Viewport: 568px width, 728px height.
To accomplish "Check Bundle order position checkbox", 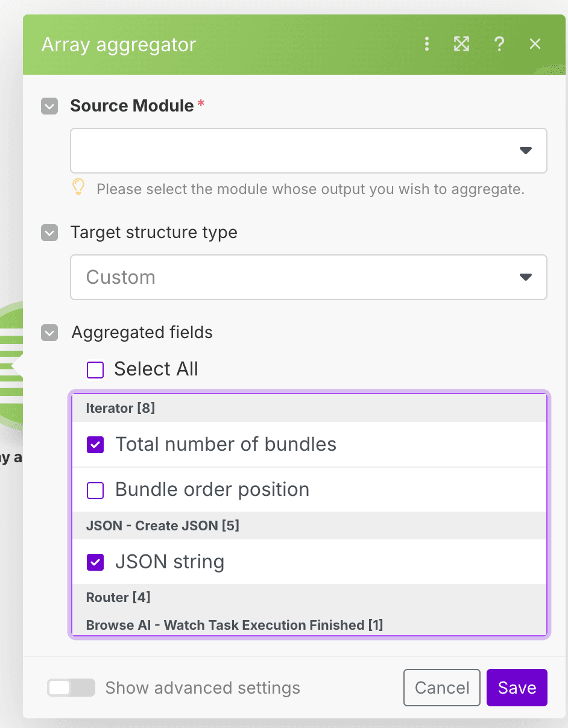I will [x=95, y=491].
